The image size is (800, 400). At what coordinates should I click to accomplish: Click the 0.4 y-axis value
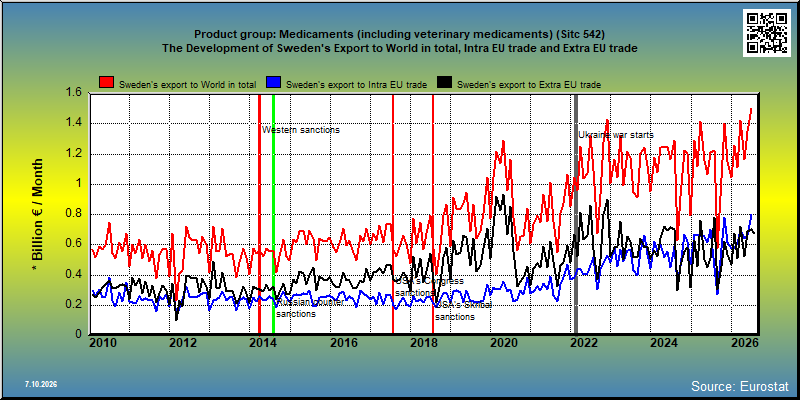(74, 274)
